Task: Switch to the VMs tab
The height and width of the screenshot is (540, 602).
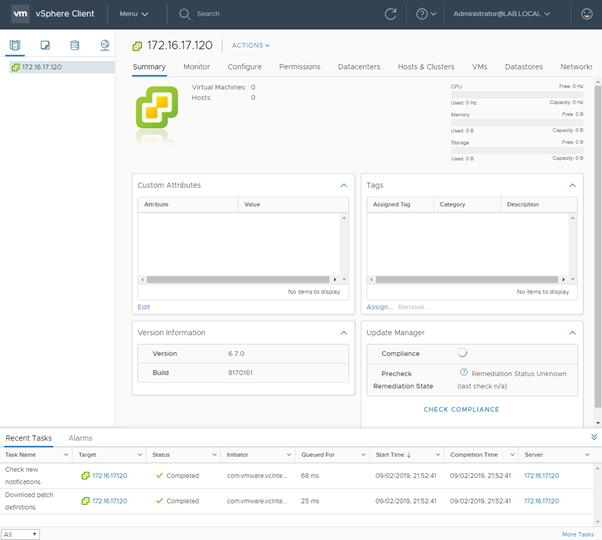Action: tap(480, 67)
